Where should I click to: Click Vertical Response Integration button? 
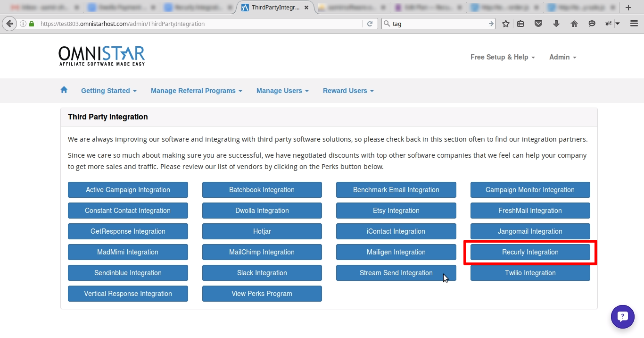128,294
